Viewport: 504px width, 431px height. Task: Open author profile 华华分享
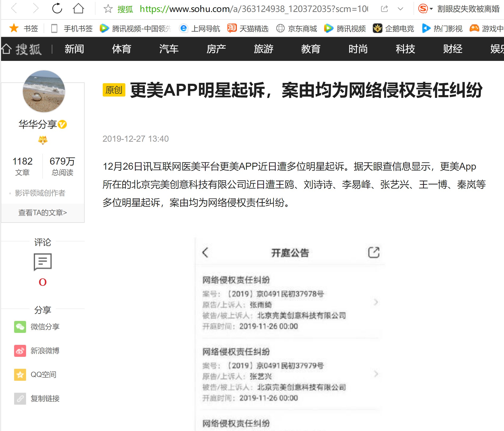[38, 124]
